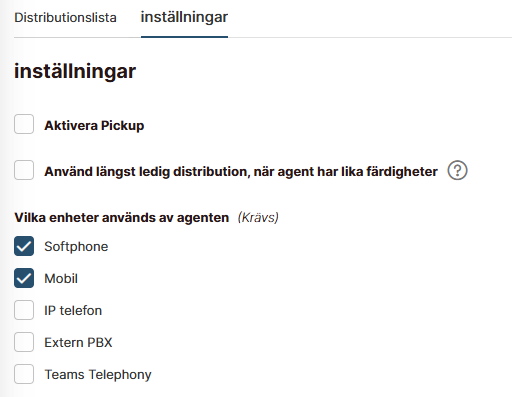Viewport: 512px width, 397px height.
Task: Click the Softphone label text
Action: (x=76, y=247)
